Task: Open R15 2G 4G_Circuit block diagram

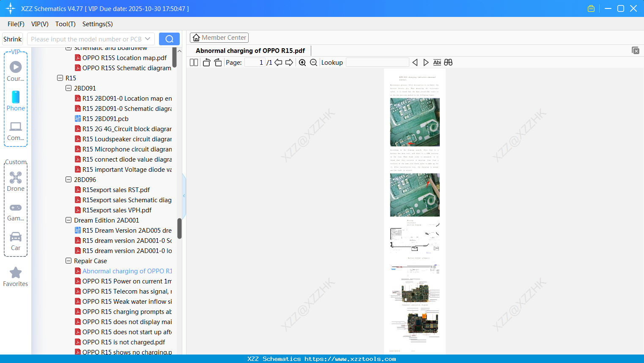Action: coord(123,129)
